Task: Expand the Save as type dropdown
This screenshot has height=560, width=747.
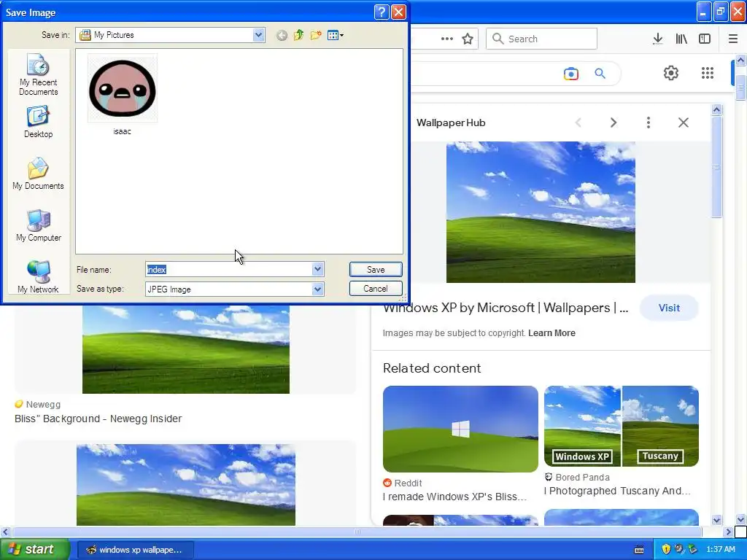Action: point(318,289)
